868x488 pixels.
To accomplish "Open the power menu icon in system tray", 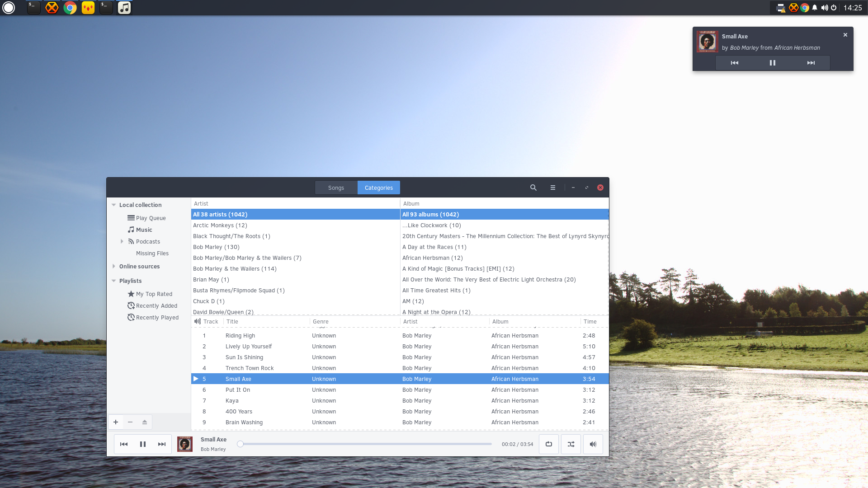I will click(x=834, y=8).
